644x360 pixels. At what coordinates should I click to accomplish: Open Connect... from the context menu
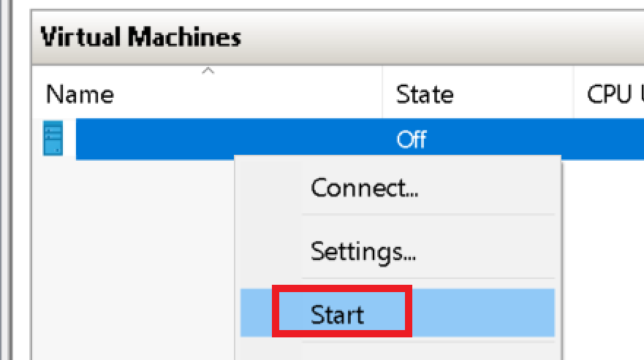click(x=364, y=188)
